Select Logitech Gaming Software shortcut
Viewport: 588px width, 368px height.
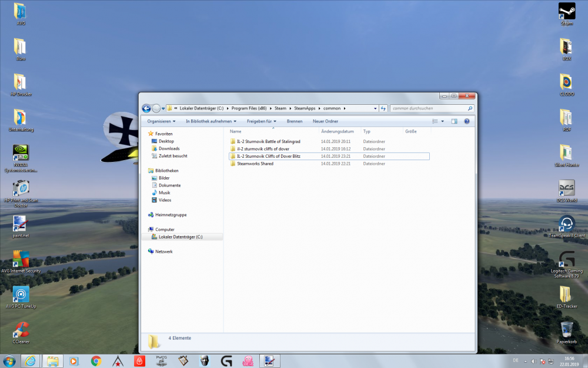click(567, 265)
